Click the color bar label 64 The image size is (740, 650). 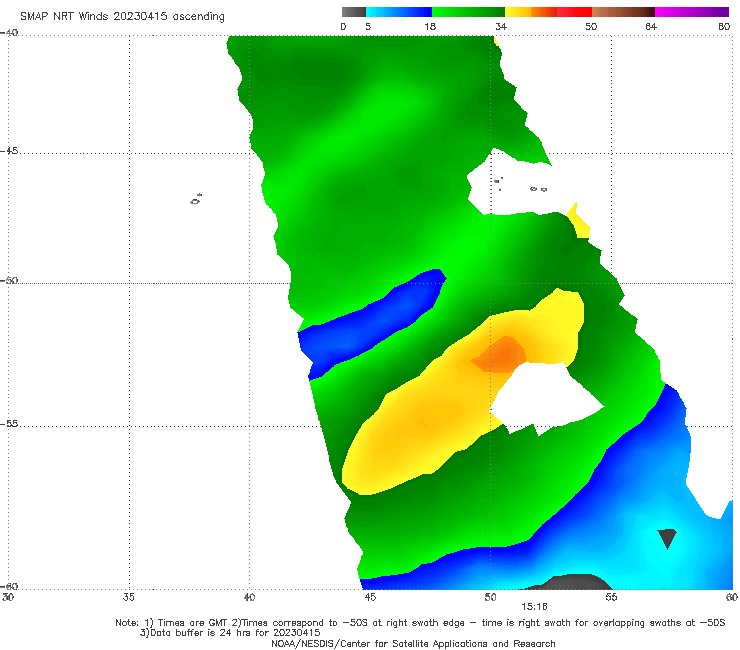click(x=651, y=26)
